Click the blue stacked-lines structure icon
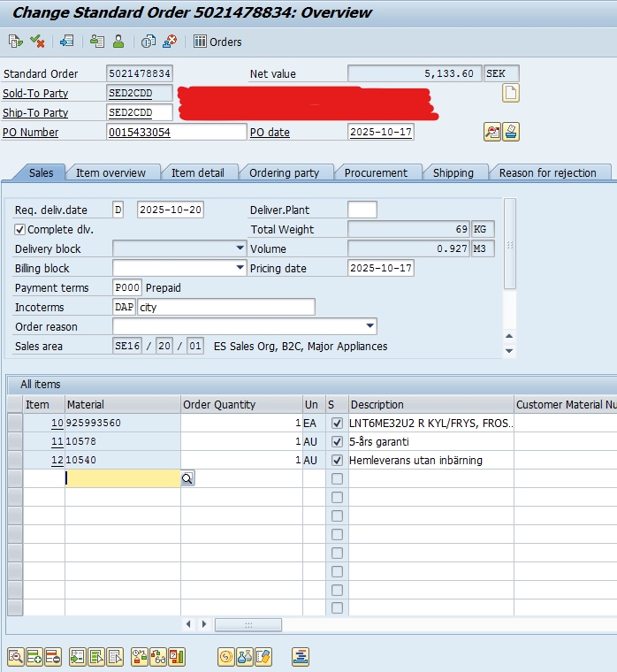 click(x=301, y=657)
